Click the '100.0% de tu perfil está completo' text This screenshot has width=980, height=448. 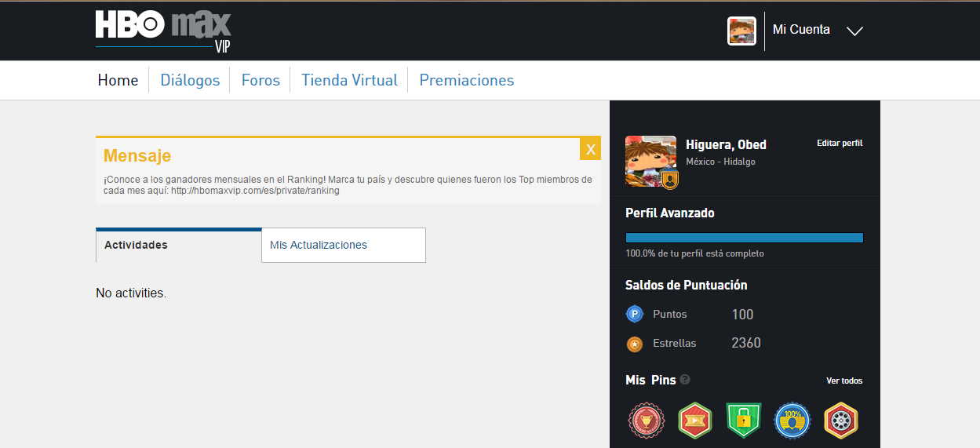tap(694, 253)
